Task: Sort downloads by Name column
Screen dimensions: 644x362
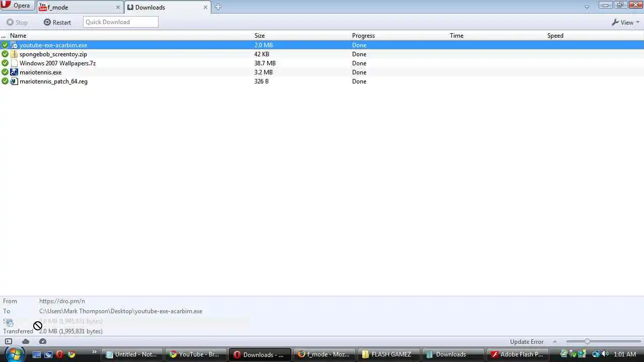Action: (130, 36)
